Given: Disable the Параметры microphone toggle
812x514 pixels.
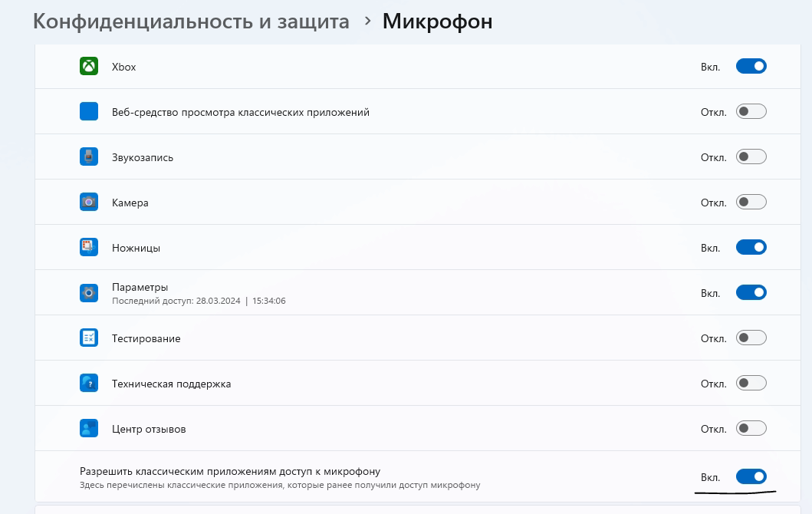Looking at the screenshot, I should (x=751, y=293).
